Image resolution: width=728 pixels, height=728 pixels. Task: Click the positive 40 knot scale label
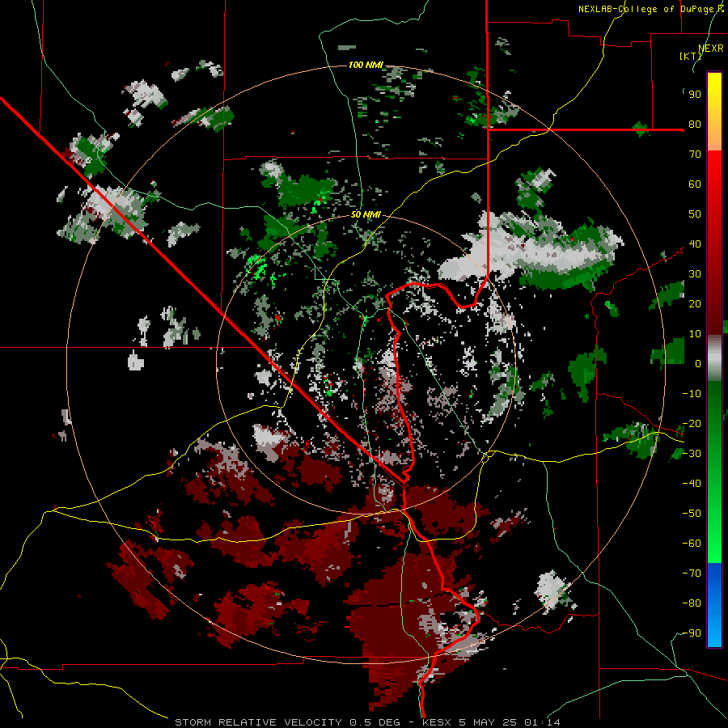[695, 243]
